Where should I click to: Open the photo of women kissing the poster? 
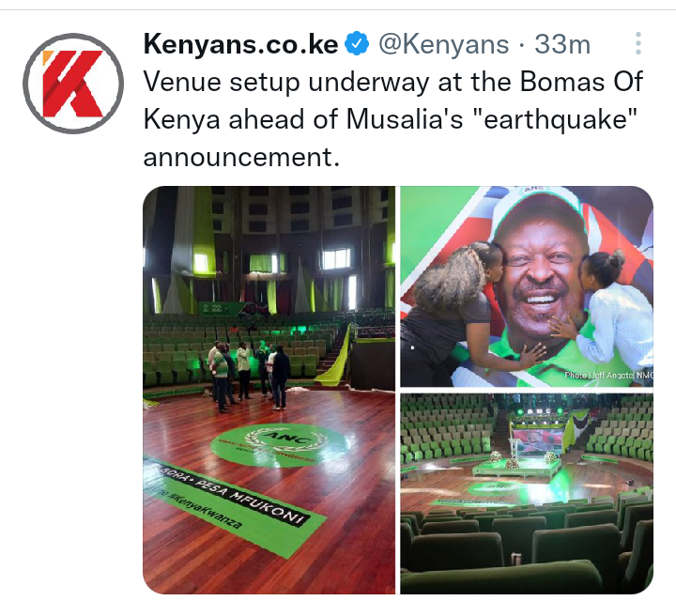pos(527,286)
